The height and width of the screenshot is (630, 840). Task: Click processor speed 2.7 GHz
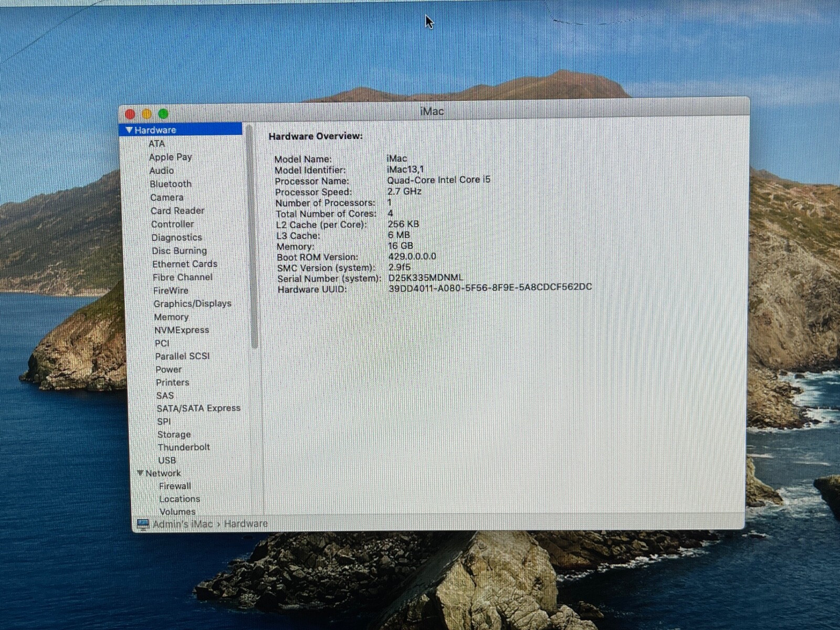(x=404, y=191)
